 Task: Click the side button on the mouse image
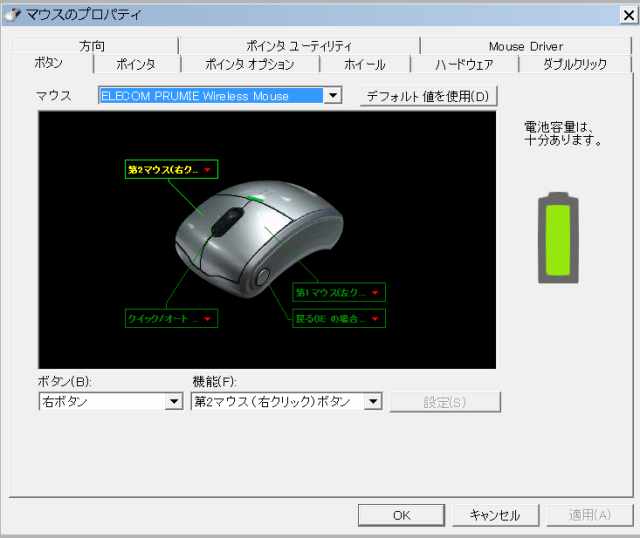(x=262, y=276)
